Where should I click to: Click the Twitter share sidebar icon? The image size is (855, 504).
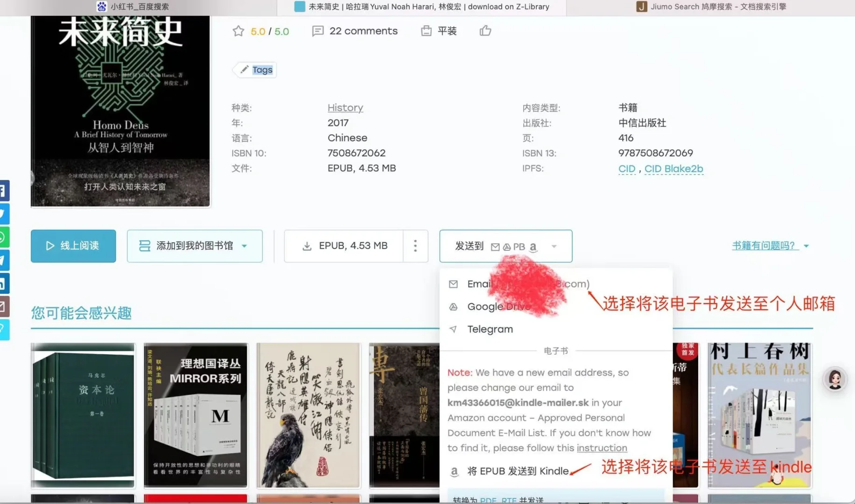(x=4, y=214)
